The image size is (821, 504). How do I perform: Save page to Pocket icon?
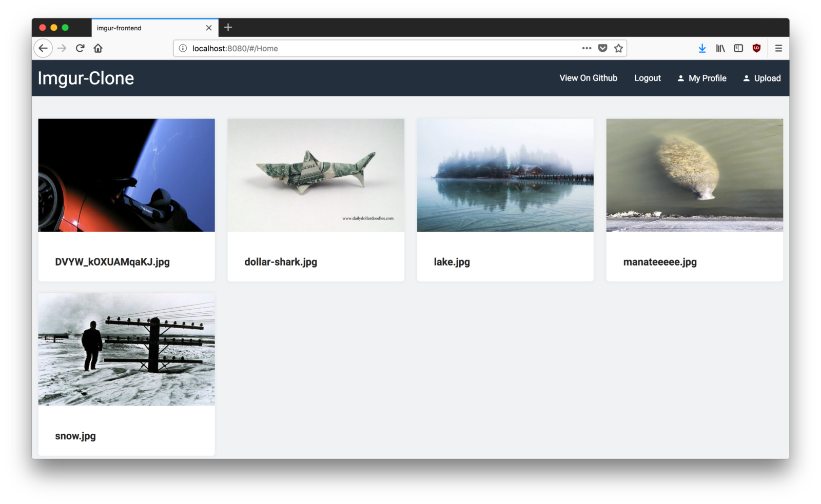pyautogui.click(x=603, y=48)
